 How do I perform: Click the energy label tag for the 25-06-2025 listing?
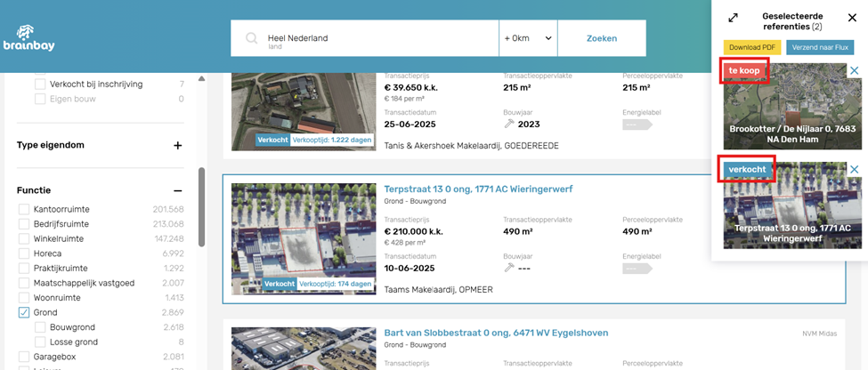(637, 125)
